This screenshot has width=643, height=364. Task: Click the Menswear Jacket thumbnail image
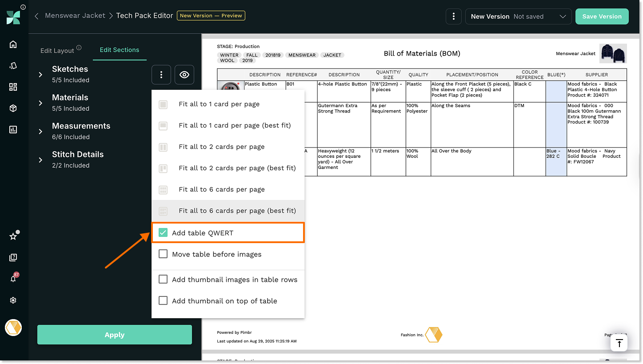pyautogui.click(x=613, y=53)
